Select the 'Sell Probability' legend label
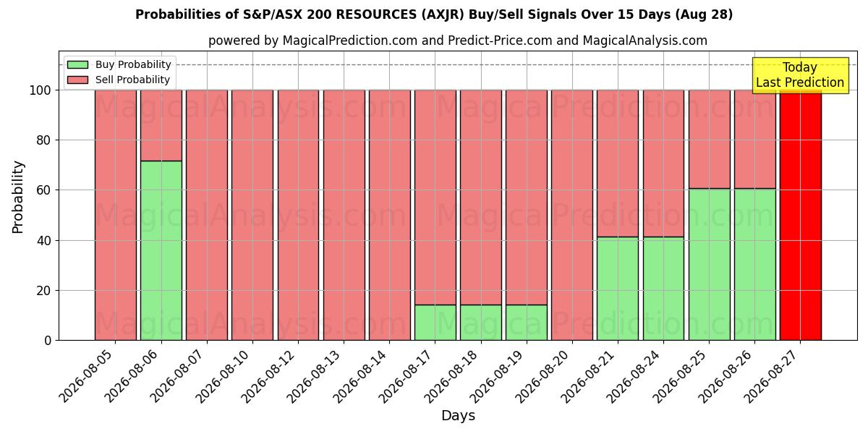The width and height of the screenshot is (868, 434). [132, 80]
